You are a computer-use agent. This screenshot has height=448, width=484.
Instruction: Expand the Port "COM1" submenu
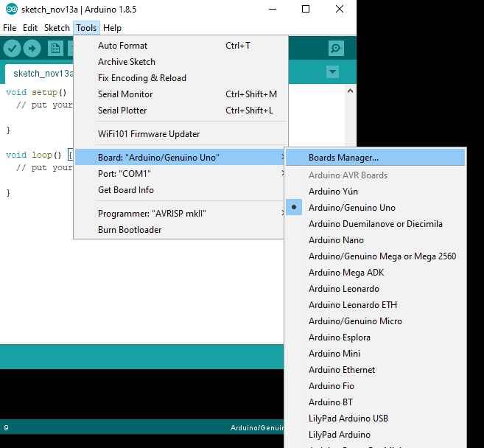pos(179,173)
